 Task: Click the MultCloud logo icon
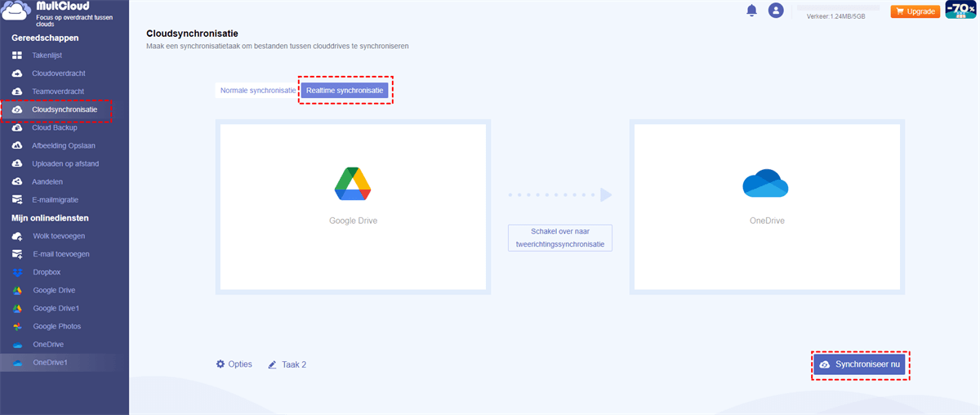tap(16, 12)
